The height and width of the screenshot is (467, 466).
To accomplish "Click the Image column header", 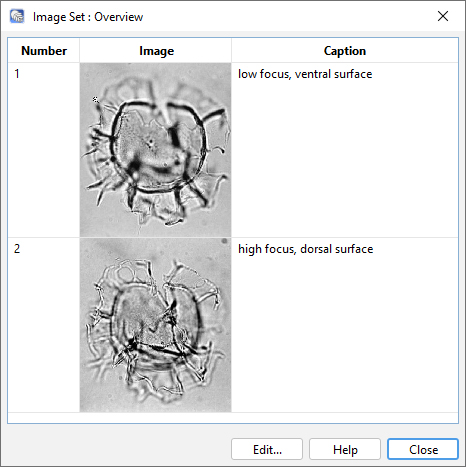I will pyautogui.click(x=156, y=51).
